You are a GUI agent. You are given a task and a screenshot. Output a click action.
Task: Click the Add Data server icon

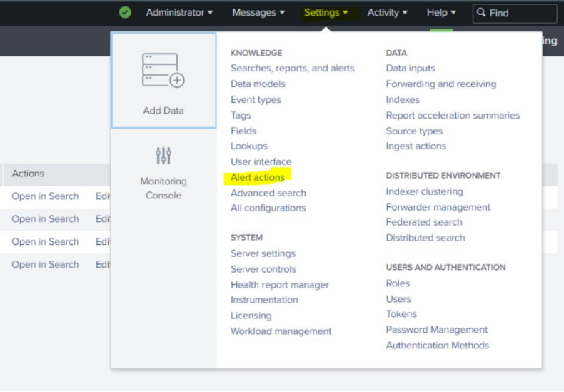tap(163, 71)
